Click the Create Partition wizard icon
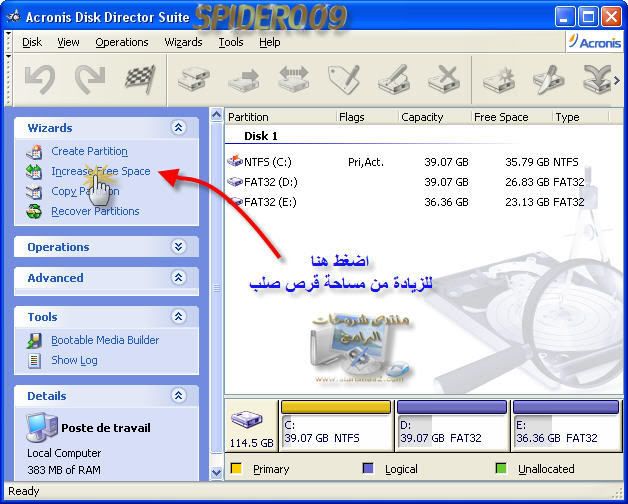This screenshot has width=628, height=504. [x=34, y=151]
